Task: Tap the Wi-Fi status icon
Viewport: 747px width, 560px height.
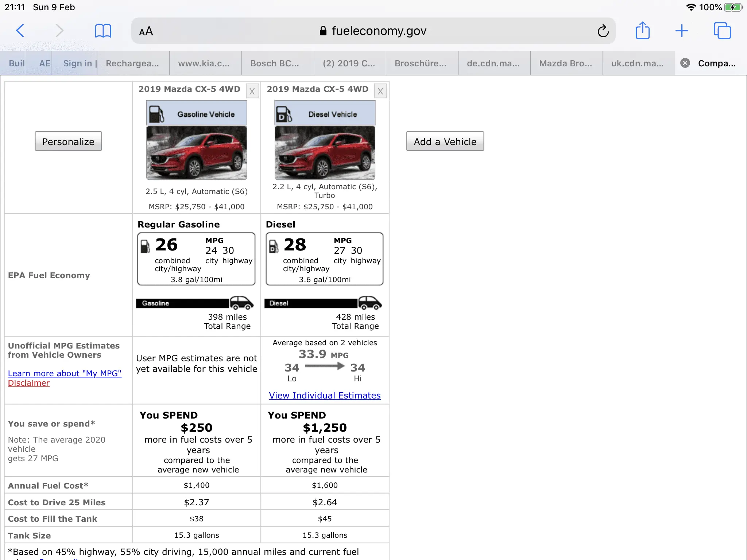Action: 691,7
